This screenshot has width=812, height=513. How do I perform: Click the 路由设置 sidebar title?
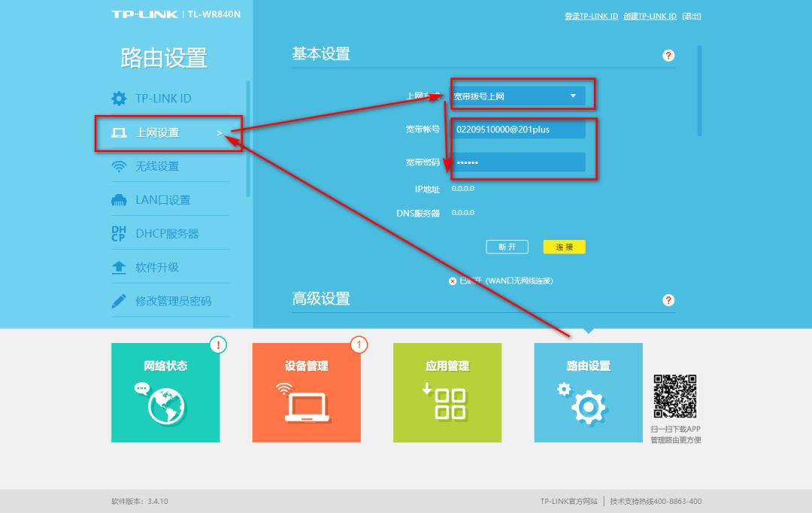[164, 57]
